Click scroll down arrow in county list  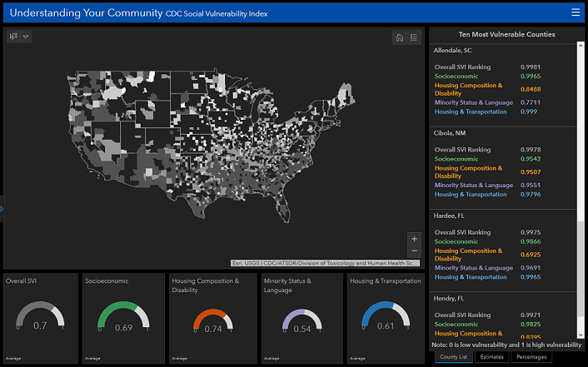point(581,335)
